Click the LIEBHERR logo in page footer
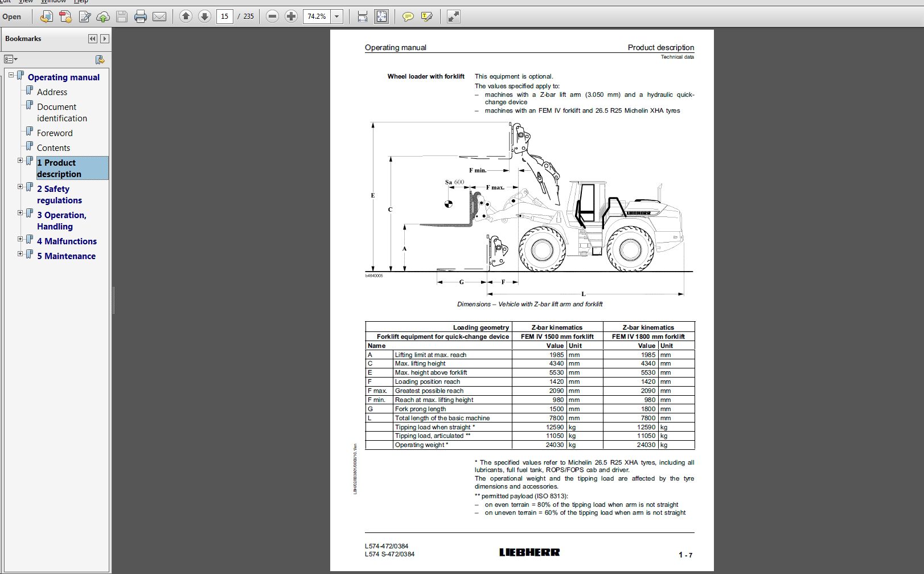Viewport: 924px width, 574px height. pos(529,552)
